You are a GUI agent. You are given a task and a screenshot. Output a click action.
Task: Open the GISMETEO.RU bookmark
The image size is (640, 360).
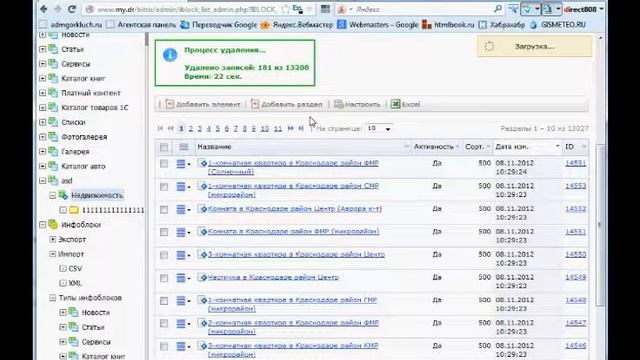tap(558, 25)
